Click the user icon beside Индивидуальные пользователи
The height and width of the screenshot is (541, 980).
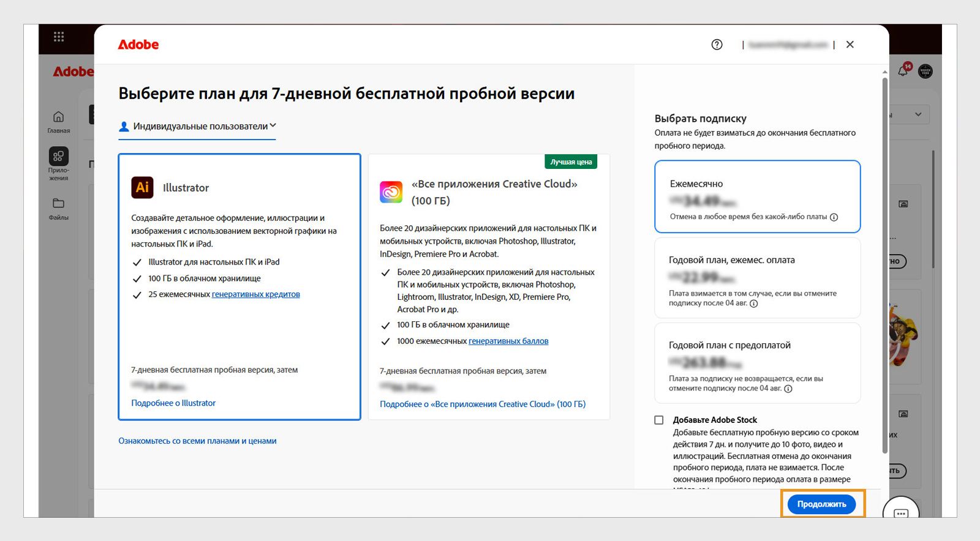[x=124, y=127]
